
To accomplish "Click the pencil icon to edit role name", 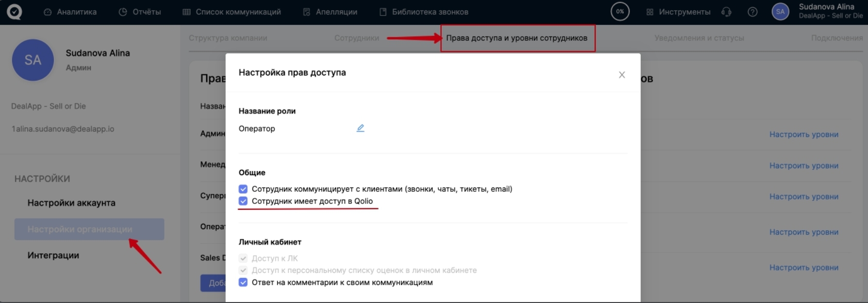I will coord(360,128).
